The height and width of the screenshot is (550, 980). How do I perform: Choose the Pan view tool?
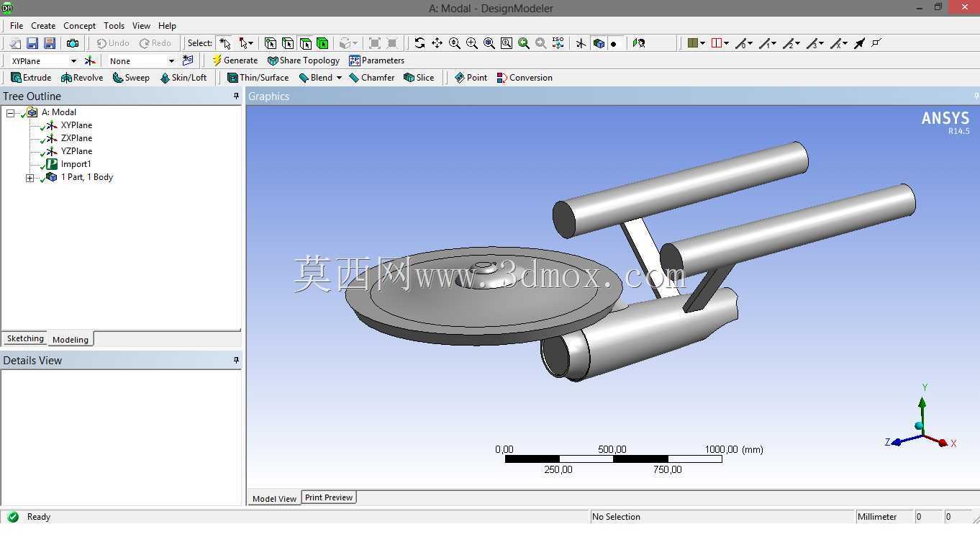point(437,43)
